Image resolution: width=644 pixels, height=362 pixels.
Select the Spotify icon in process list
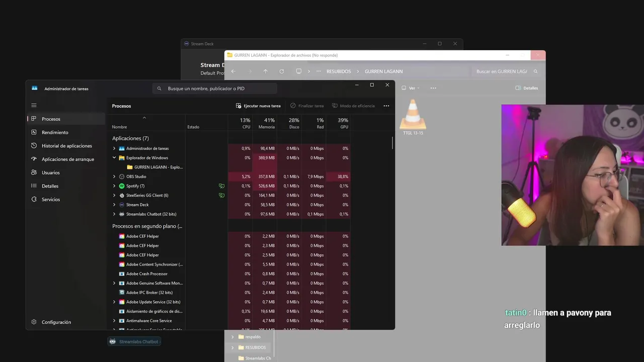[122, 186]
